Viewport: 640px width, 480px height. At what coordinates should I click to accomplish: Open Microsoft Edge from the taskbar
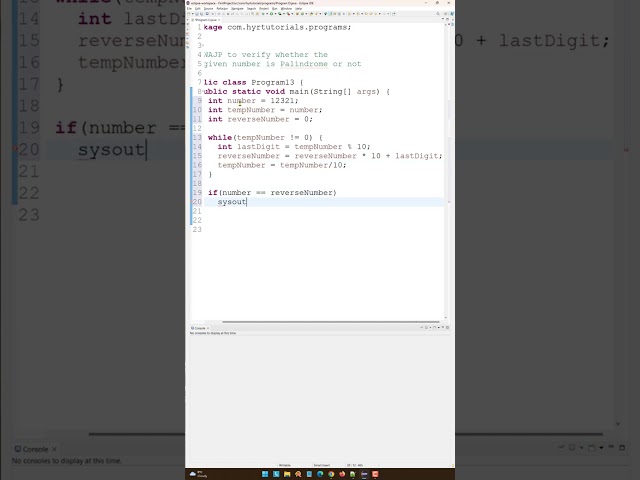(320, 474)
